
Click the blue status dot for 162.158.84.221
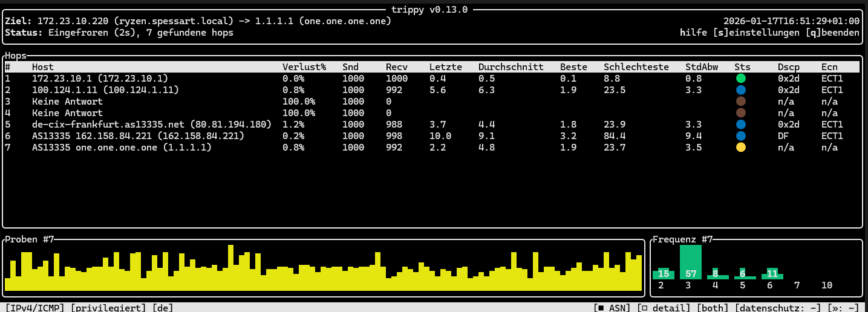(741, 135)
